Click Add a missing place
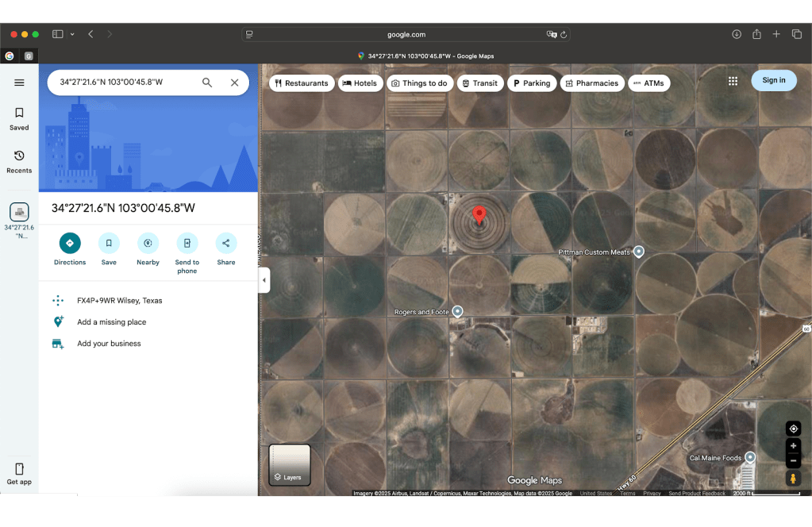This screenshot has height=527, width=812. click(111, 322)
